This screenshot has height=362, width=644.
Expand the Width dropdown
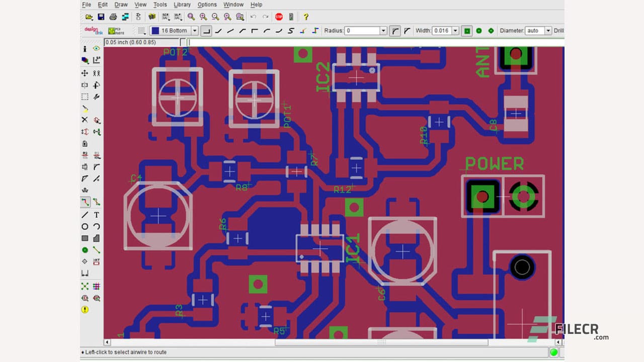pyautogui.click(x=455, y=31)
